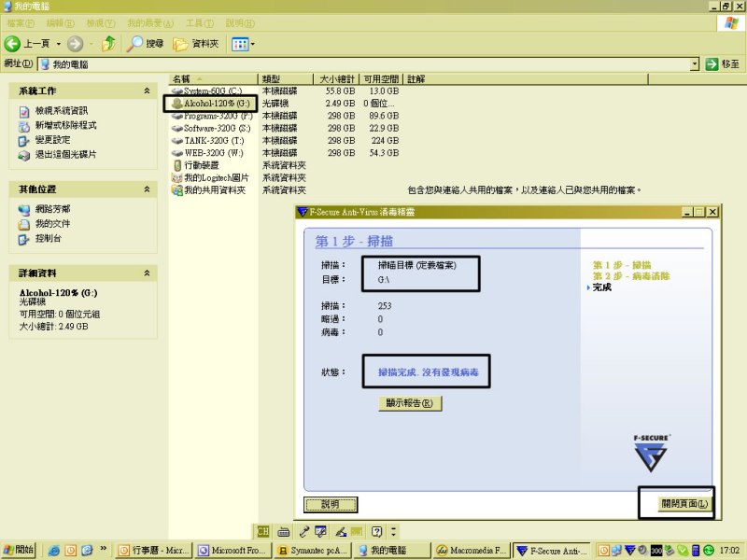This screenshot has width=747, height=560.
Task: Launch Internet Explorer from Quick Launch
Action: pyautogui.click(x=54, y=551)
